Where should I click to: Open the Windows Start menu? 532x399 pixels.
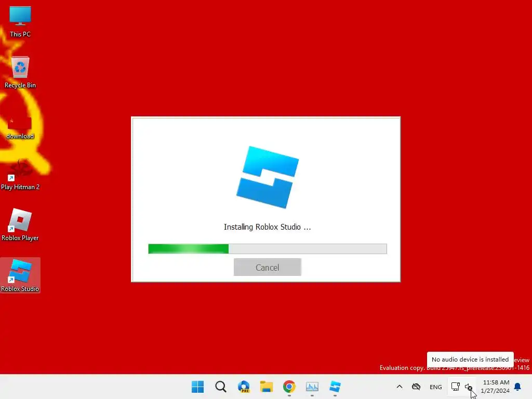[x=197, y=387]
